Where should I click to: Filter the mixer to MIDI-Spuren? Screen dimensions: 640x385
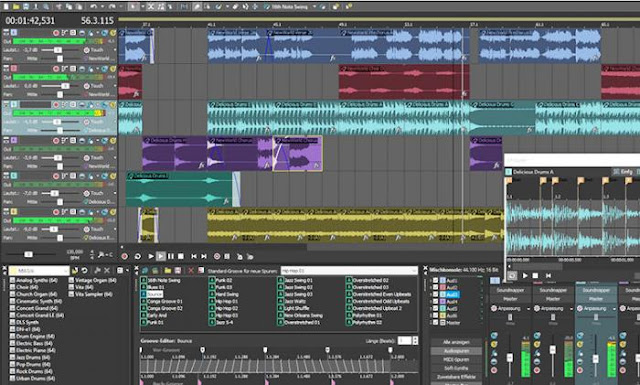456,360
